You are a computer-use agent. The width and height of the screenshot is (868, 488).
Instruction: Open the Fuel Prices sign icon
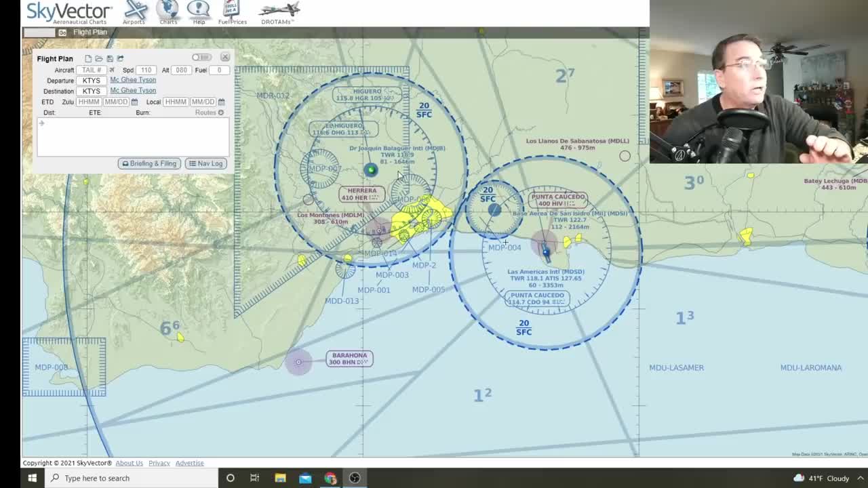tap(233, 10)
